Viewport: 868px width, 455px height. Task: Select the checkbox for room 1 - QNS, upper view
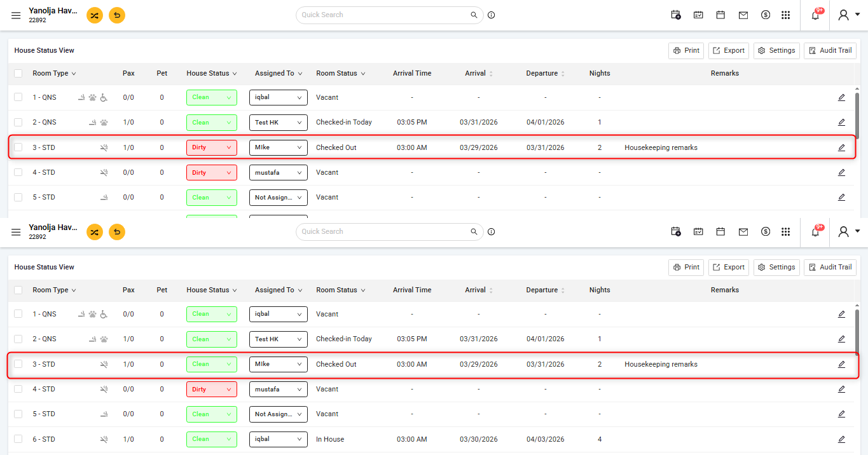(x=18, y=97)
